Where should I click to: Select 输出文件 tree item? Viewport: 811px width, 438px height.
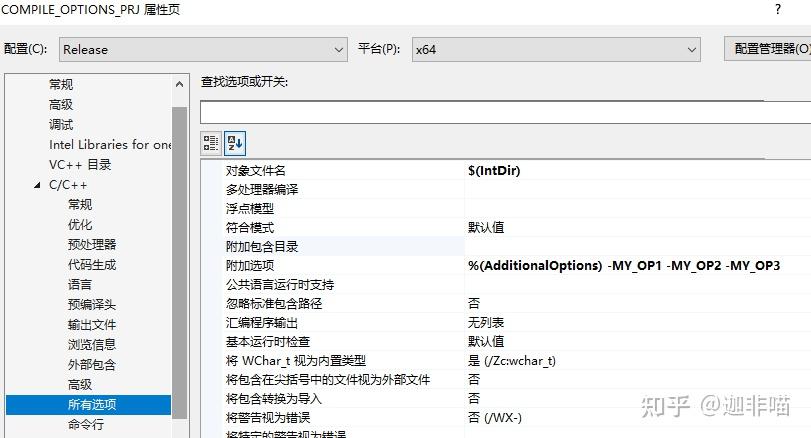(92, 325)
